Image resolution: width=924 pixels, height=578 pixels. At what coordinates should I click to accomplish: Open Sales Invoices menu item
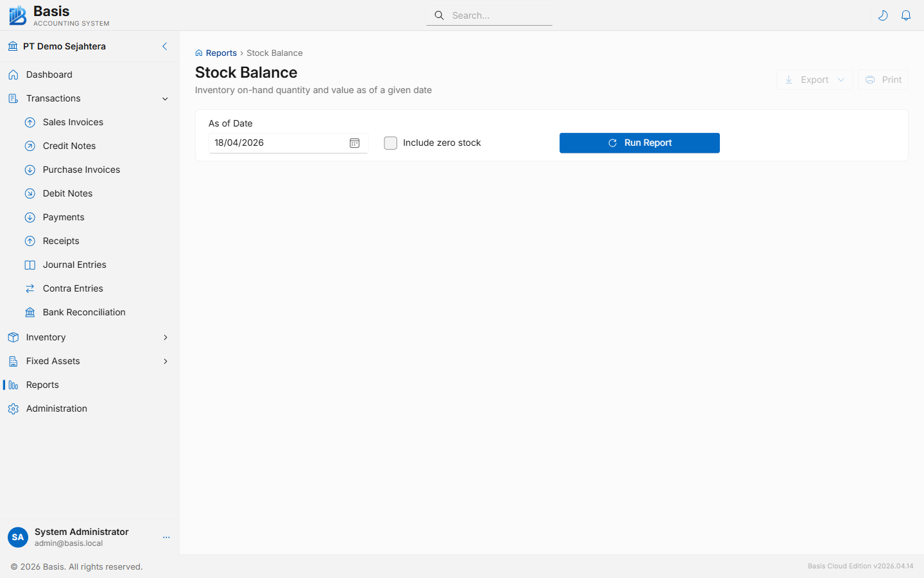point(73,123)
